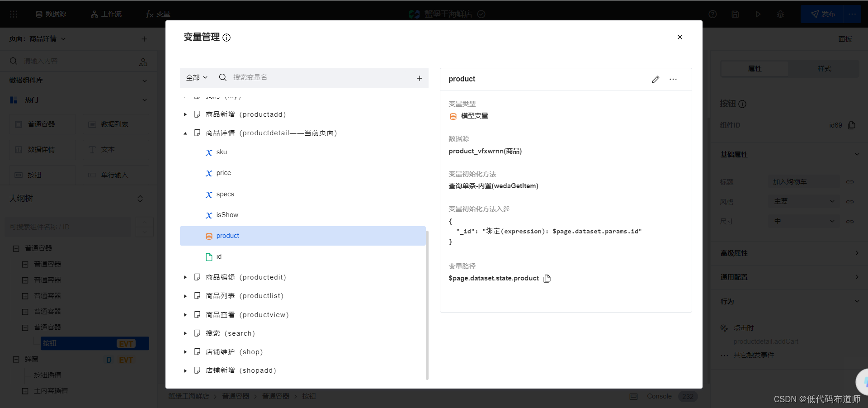Click the debug bug icon in top bar
The image size is (868, 408).
pos(780,14)
